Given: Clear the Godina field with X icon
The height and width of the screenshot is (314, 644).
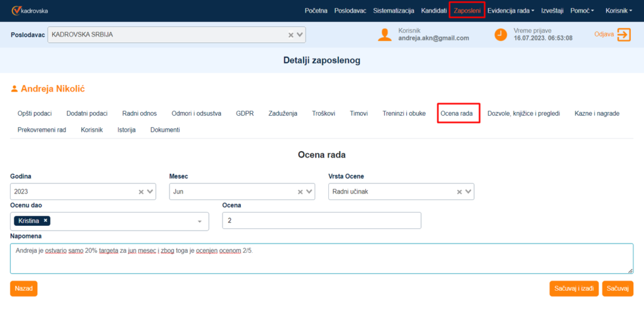Looking at the screenshot, I should (x=141, y=192).
